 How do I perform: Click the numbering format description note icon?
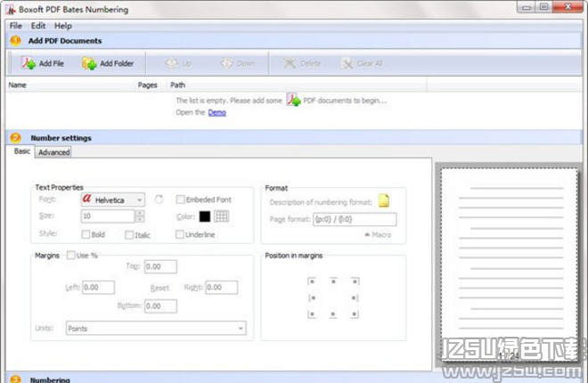(x=384, y=201)
